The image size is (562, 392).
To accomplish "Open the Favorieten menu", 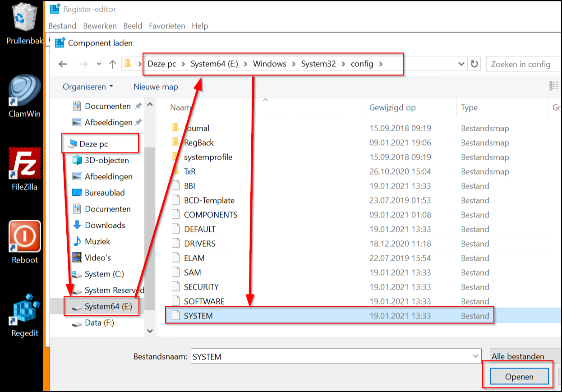I will pyautogui.click(x=167, y=26).
